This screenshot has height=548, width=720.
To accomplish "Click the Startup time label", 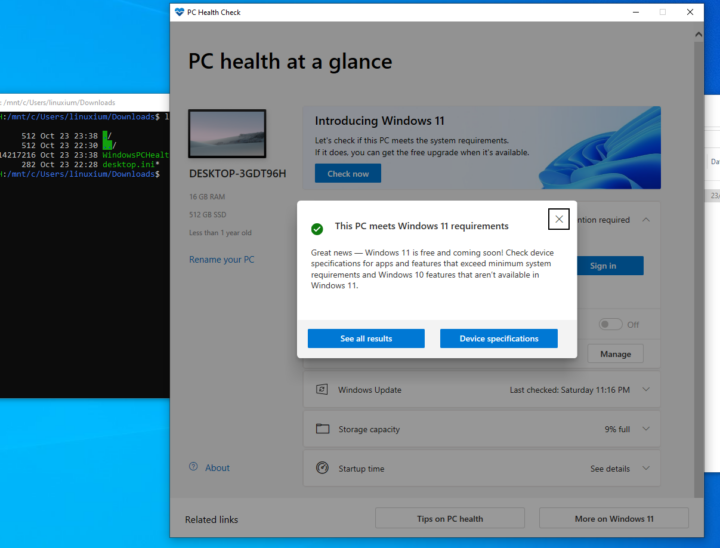I will pyautogui.click(x=361, y=469).
